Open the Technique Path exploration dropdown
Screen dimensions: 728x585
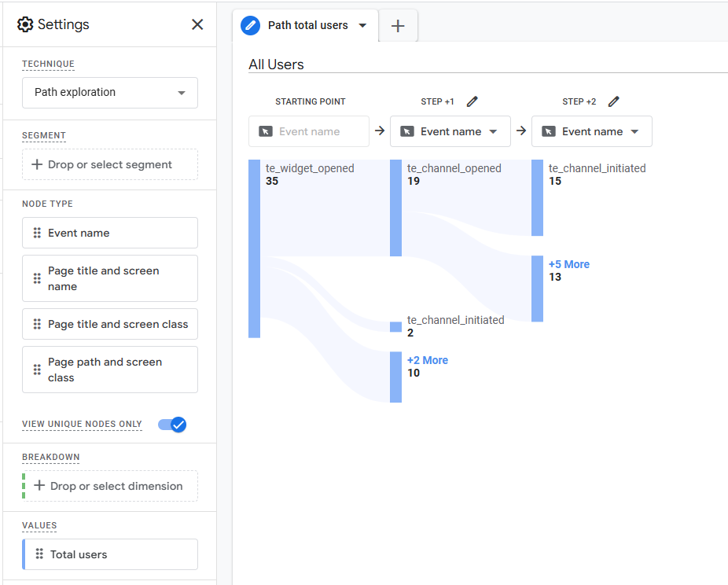tap(110, 92)
